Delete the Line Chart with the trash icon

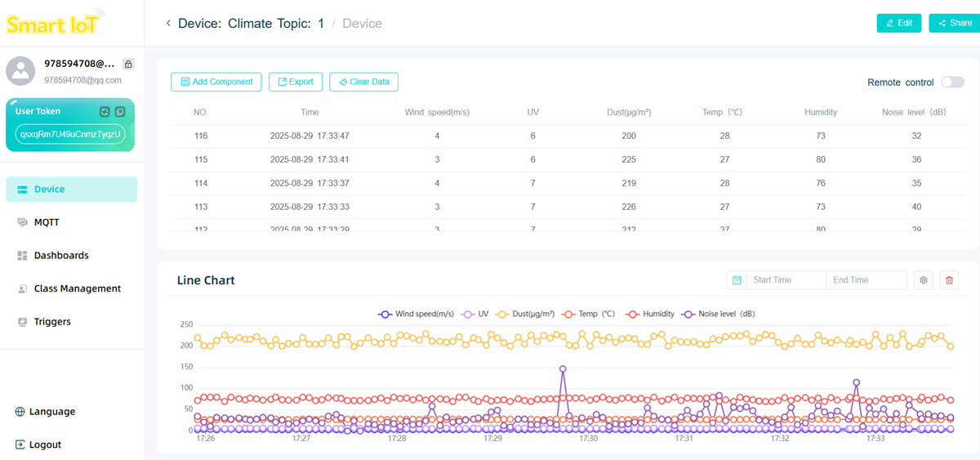[949, 280]
